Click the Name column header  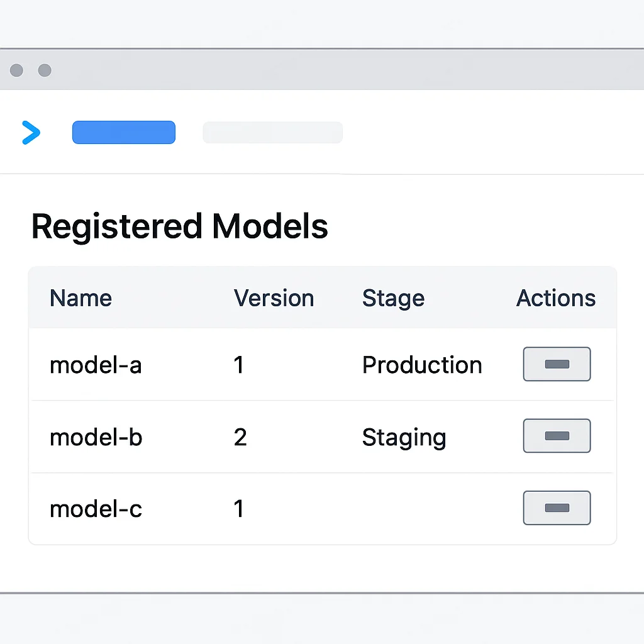coord(80,297)
